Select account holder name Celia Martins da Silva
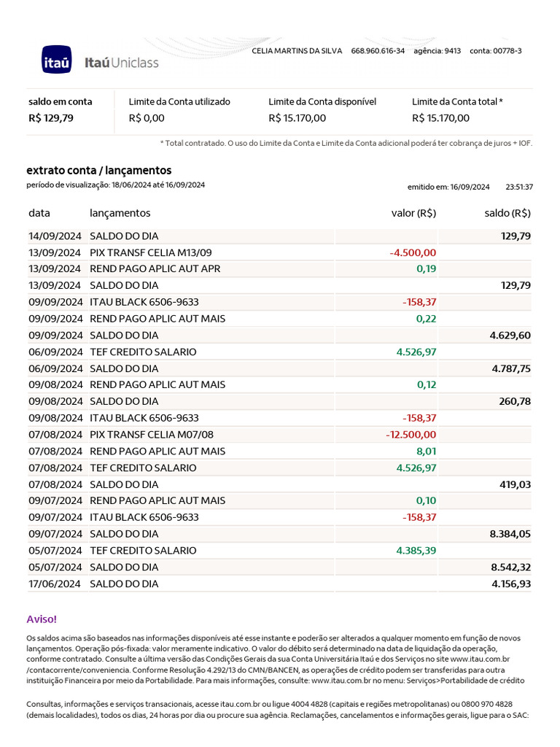Screen dimensions: 560x747 pos(297,51)
